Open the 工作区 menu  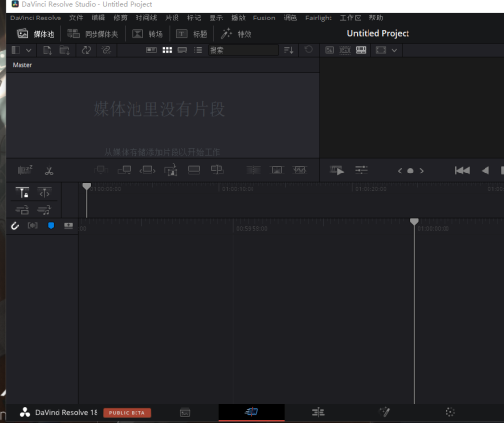pos(350,18)
